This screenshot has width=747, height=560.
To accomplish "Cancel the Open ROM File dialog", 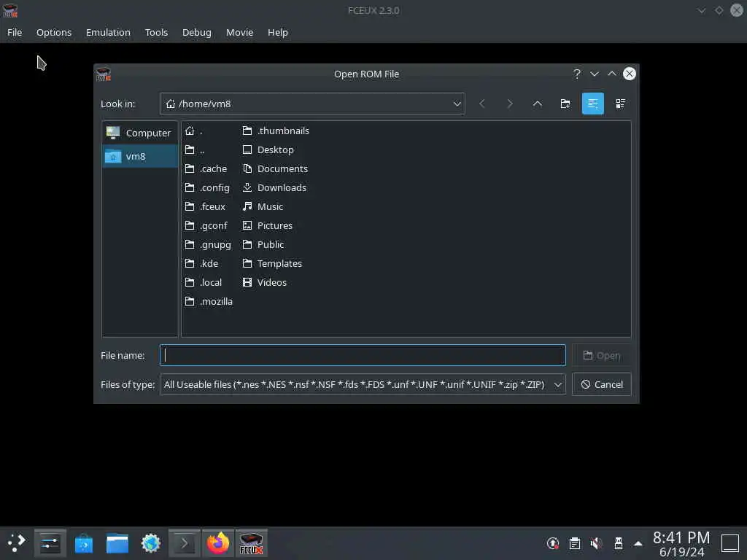I will (602, 384).
